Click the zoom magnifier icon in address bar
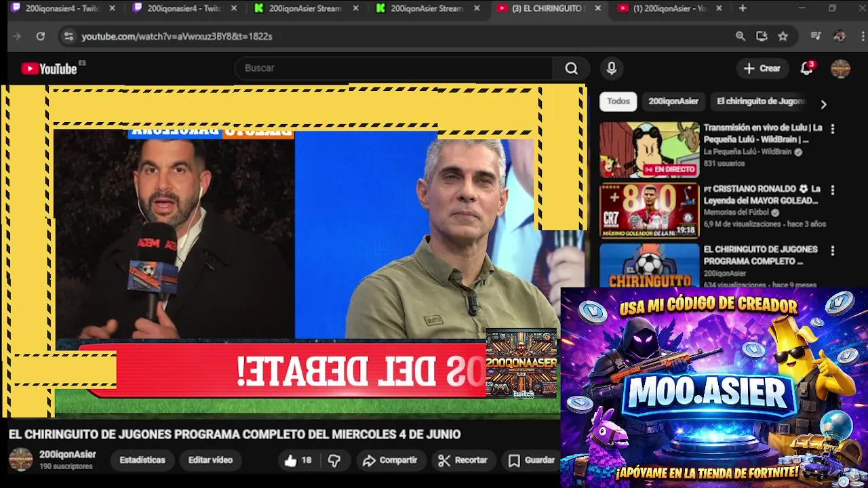This screenshot has width=868, height=488. (x=741, y=37)
